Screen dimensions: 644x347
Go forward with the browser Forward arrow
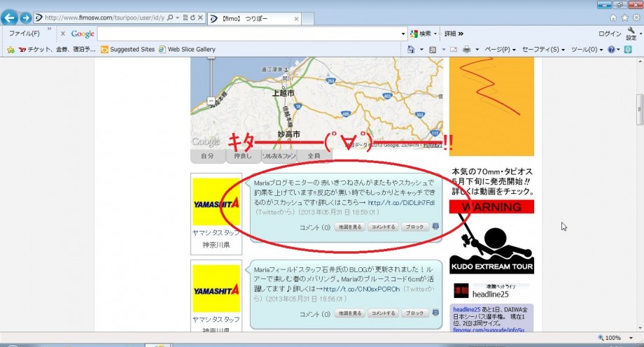[25, 17]
